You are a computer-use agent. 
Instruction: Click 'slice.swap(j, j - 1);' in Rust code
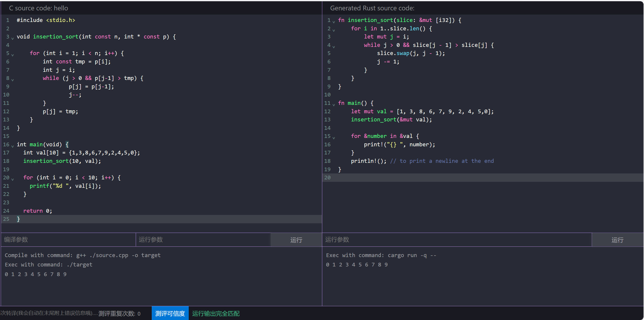point(411,53)
